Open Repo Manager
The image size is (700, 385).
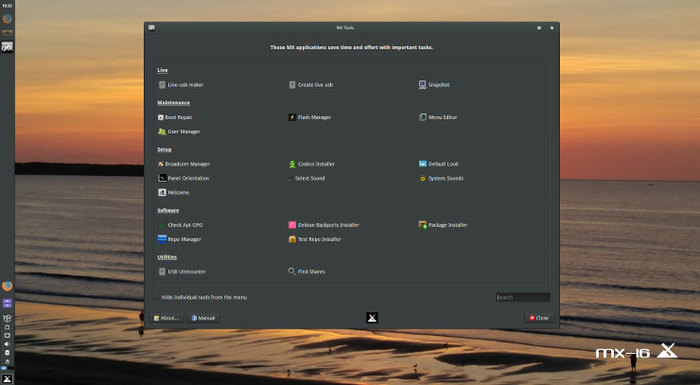click(x=179, y=239)
